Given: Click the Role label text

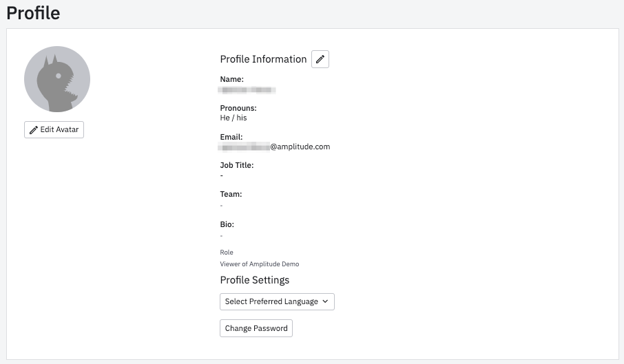Looking at the screenshot, I should (x=227, y=253).
